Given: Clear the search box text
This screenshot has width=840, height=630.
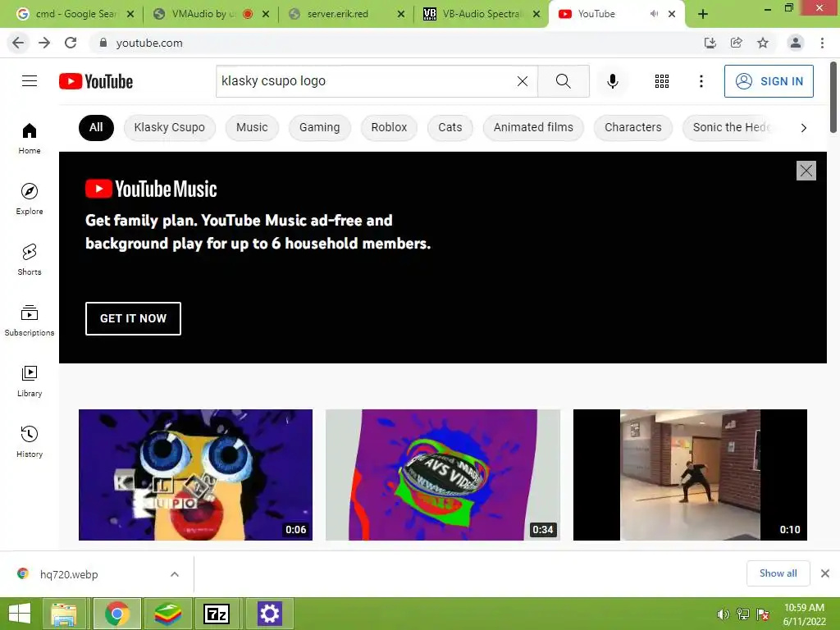Looking at the screenshot, I should coord(523,81).
